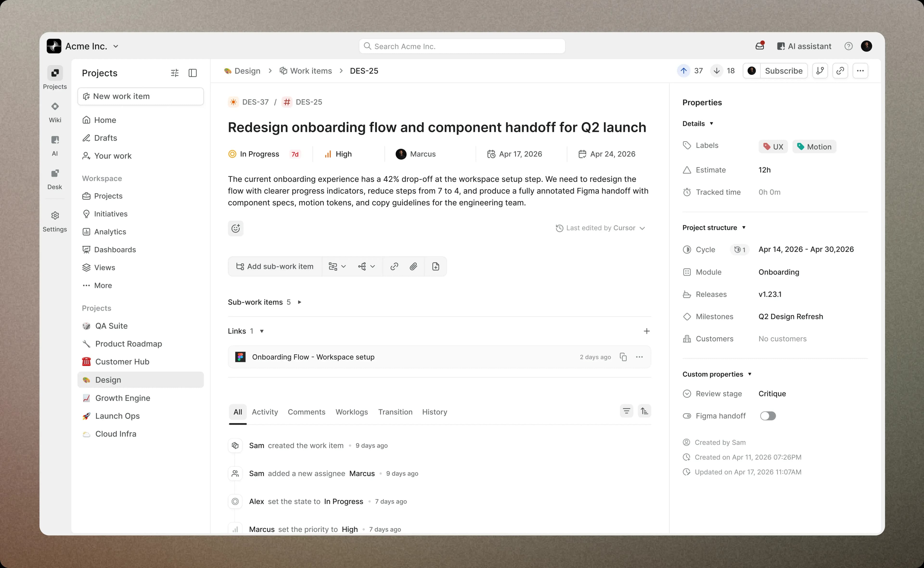Click the Subscribe button

(783, 71)
